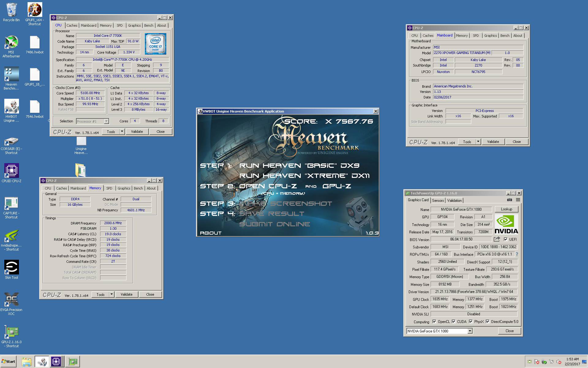
Task: Click ABOUT in the HWBOT Heaven app
Action: pos(211,233)
